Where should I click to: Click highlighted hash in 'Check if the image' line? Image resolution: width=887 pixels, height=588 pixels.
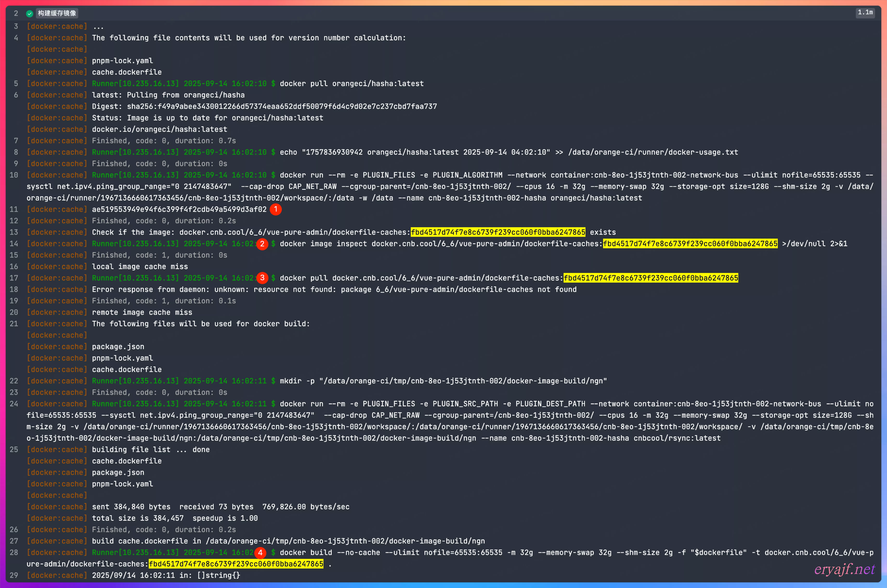[x=498, y=233]
